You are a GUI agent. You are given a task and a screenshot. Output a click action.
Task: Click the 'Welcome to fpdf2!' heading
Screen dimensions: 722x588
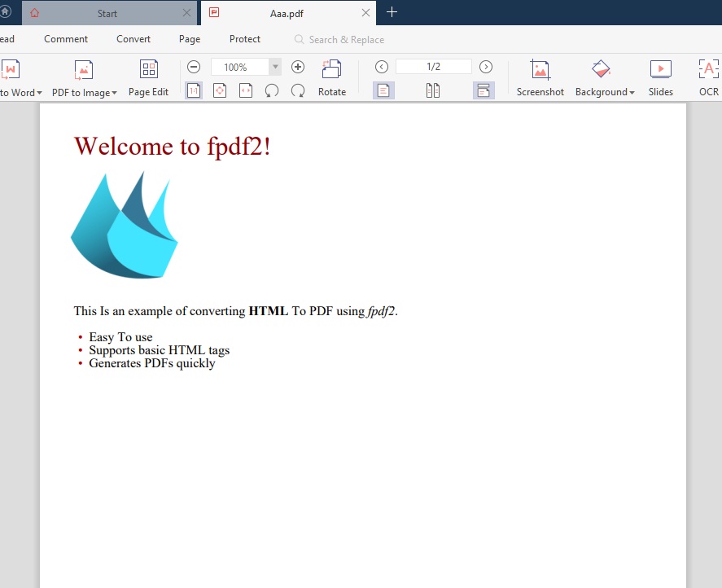[173, 146]
